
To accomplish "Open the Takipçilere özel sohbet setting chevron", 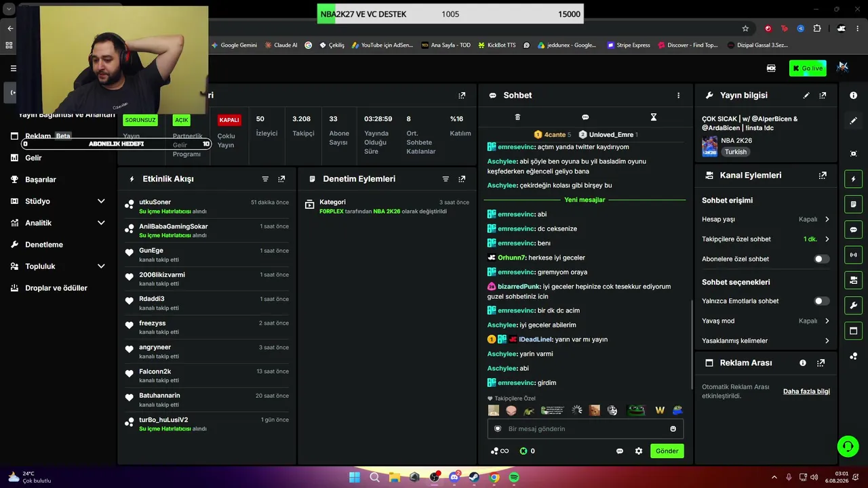I will [827, 239].
